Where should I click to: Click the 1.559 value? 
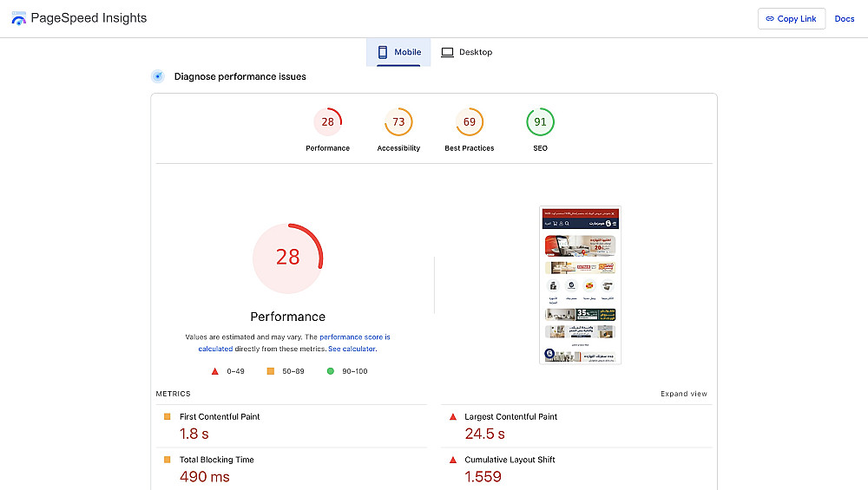click(x=483, y=477)
